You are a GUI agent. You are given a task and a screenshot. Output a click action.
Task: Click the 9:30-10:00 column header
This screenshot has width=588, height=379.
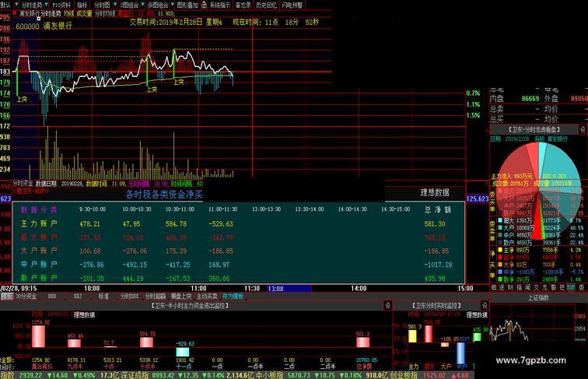pyautogui.click(x=93, y=209)
